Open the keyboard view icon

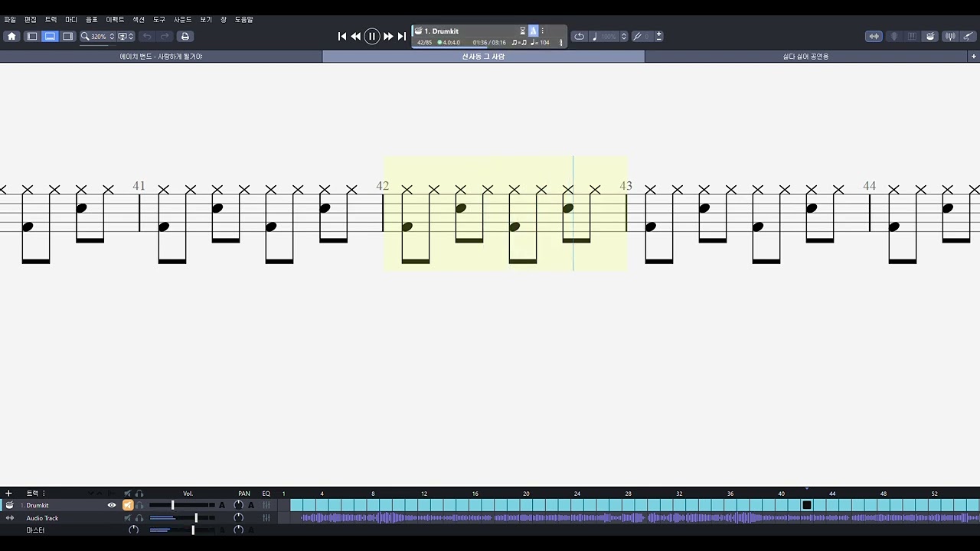(x=912, y=36)
